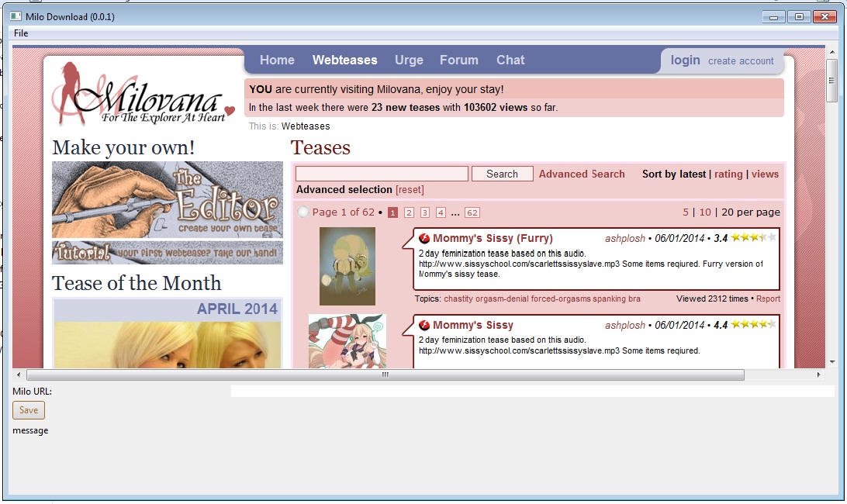
Task: Sort teases by rating
Action: click(728, 174)
